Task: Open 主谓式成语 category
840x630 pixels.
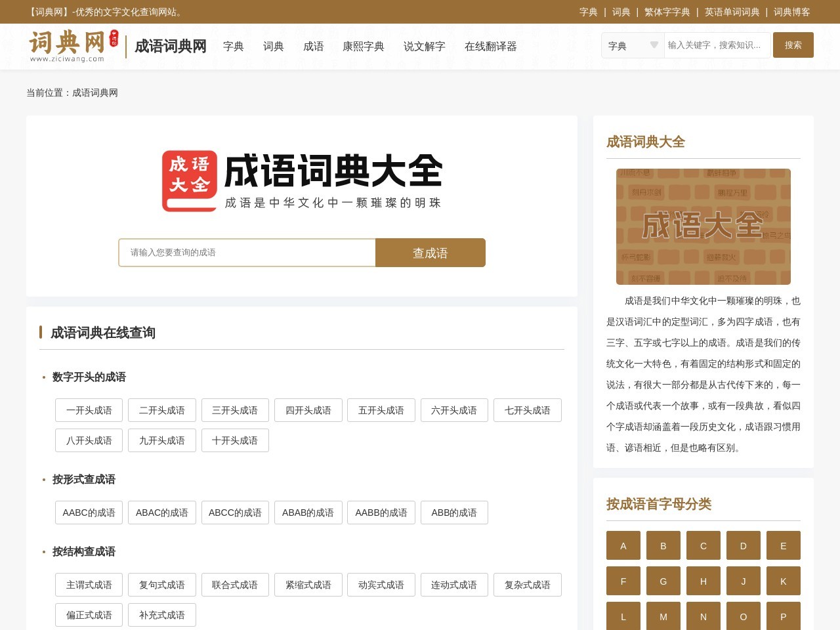Action: 89,585
